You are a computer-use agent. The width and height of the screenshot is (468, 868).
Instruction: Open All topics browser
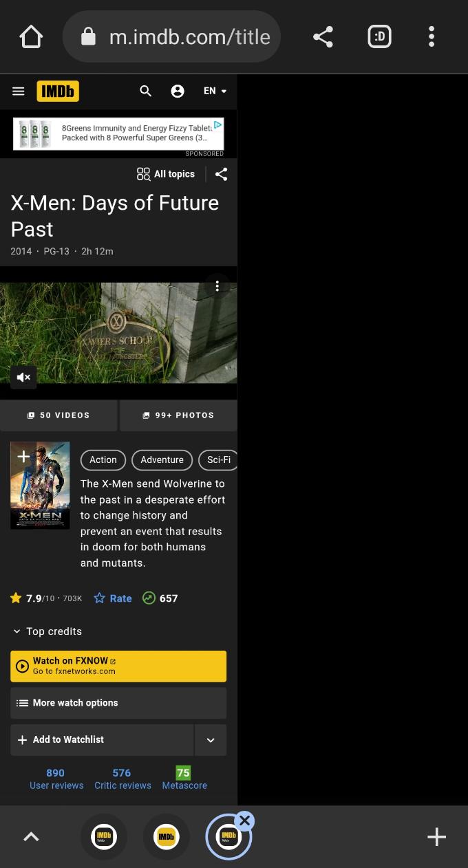166,174
